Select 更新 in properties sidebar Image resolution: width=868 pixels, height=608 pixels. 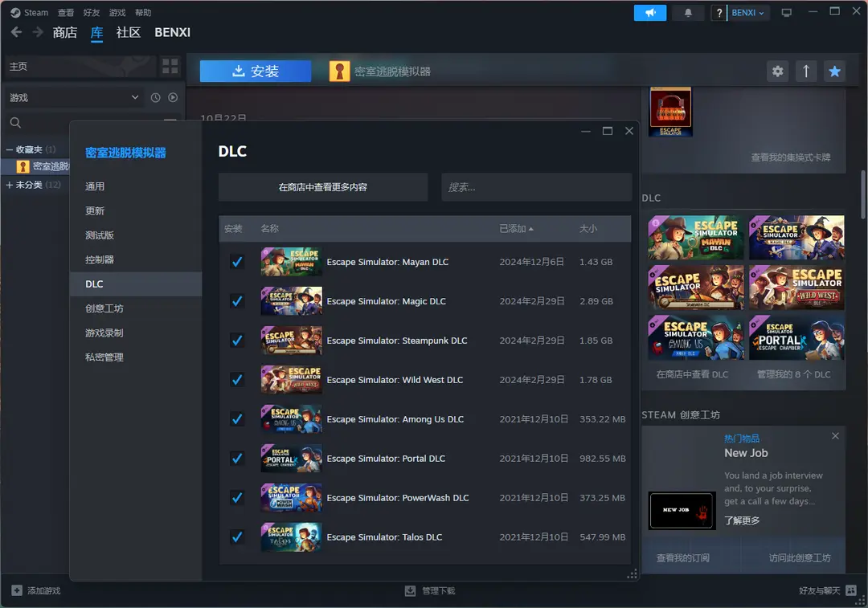point(136,210)
